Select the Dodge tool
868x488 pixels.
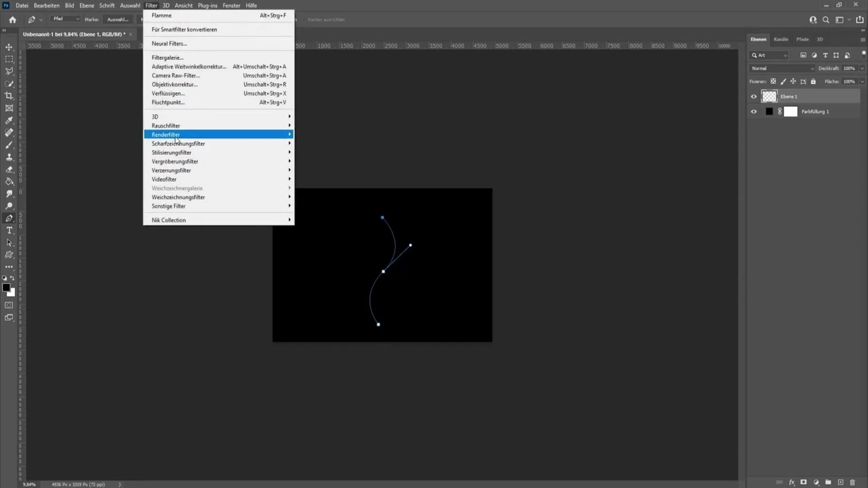[x=9, y=206]
